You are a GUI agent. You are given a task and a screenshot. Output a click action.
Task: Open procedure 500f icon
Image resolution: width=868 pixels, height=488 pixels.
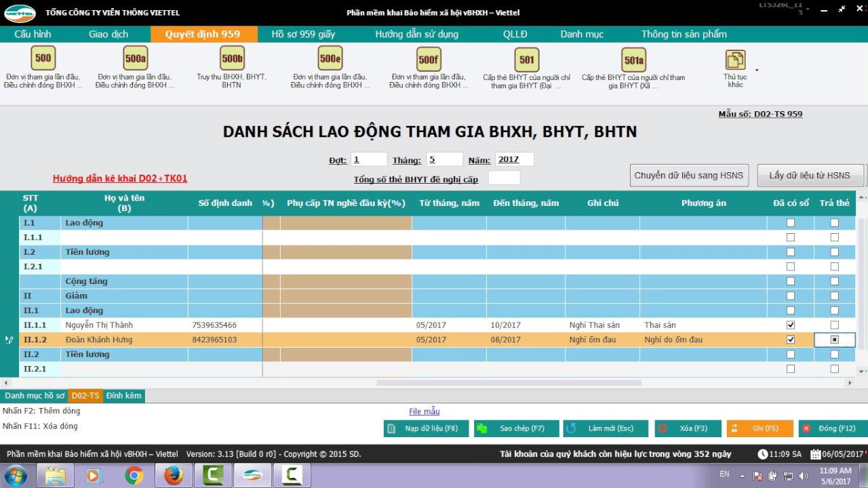(428, 60)
